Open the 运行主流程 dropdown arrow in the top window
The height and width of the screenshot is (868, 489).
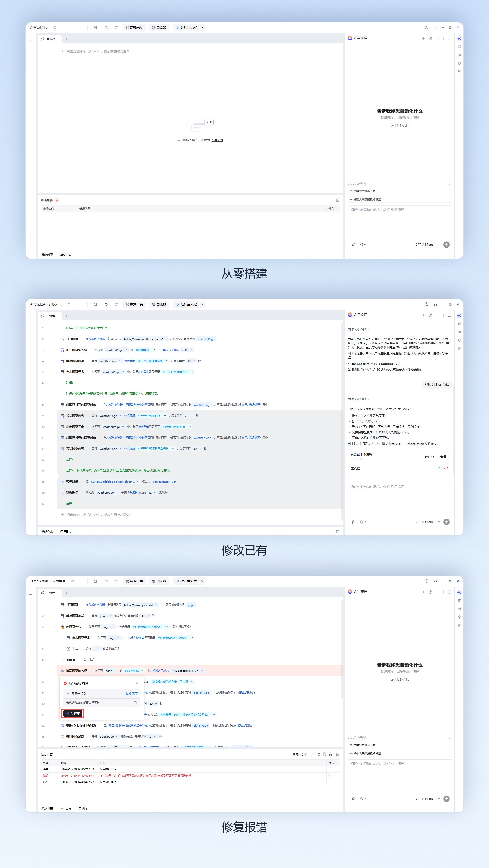[202, 27]
